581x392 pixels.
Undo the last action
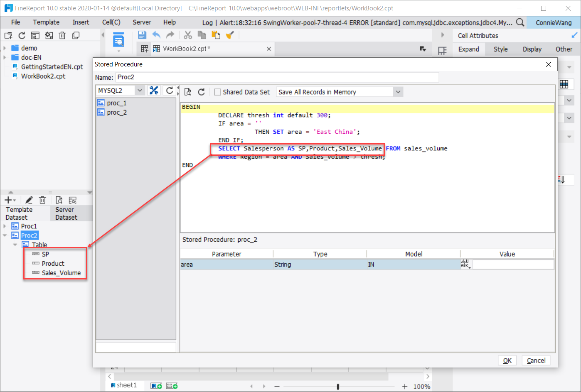[156, 35]
